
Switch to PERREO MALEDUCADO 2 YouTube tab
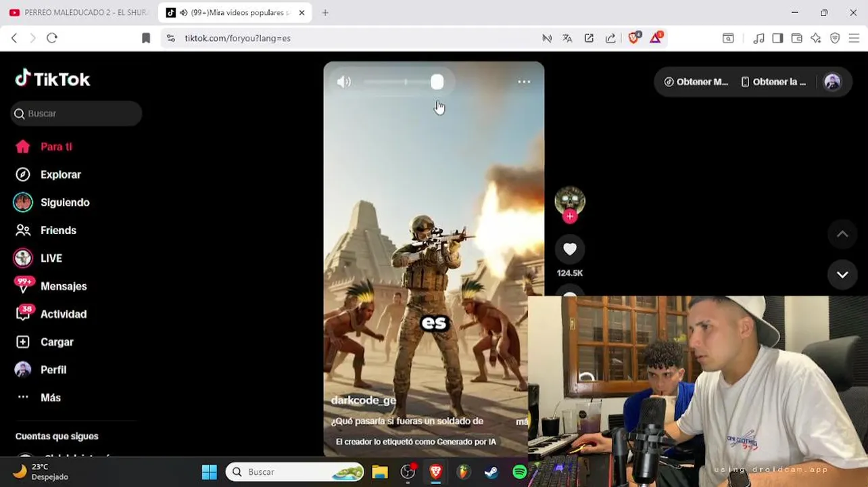point(79,12)
